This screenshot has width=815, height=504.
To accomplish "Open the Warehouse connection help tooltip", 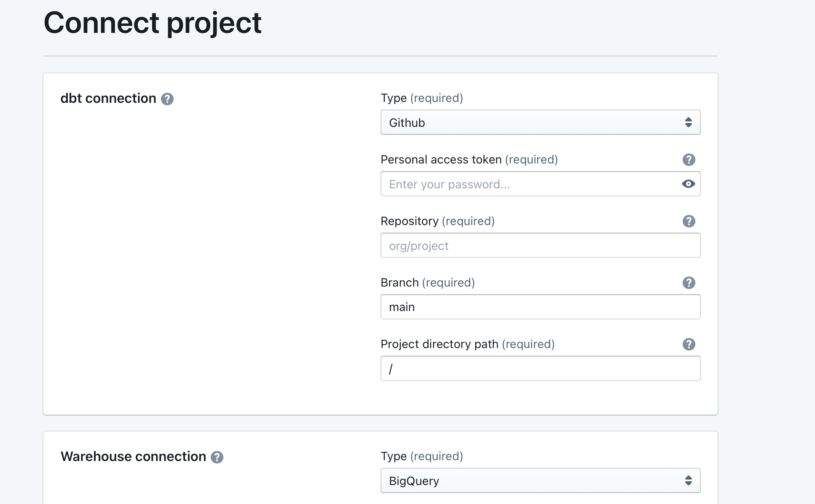I will [x=217, y=457].
